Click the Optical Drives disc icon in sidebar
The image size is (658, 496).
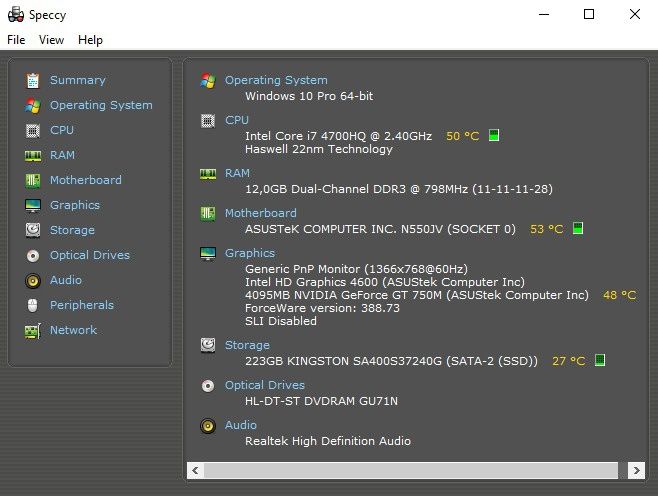point(33,256)
